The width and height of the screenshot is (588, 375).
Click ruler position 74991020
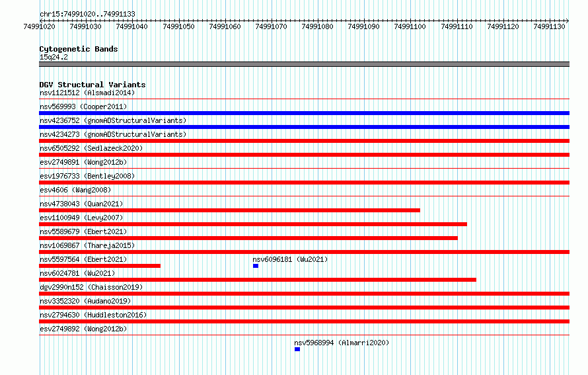point(39,26)
